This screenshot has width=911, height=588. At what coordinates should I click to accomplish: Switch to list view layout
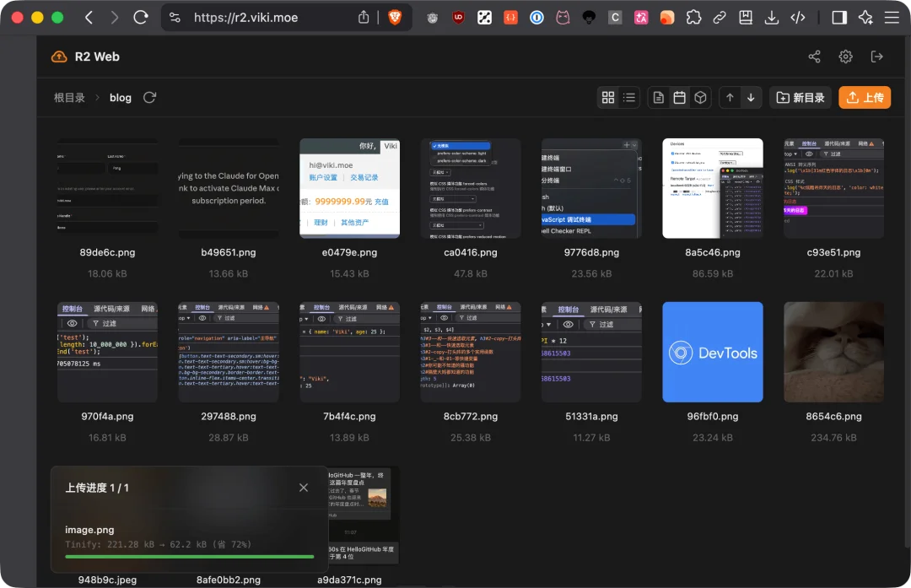(629, 98)
